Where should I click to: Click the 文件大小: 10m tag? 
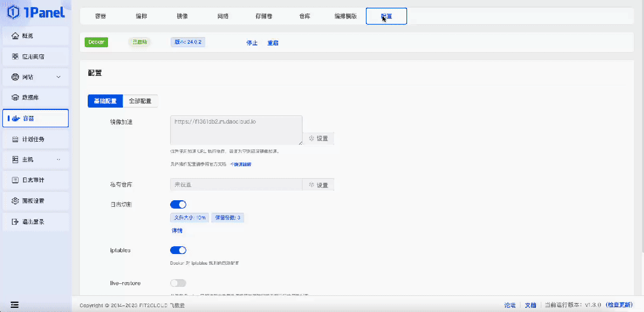point(190,218)
